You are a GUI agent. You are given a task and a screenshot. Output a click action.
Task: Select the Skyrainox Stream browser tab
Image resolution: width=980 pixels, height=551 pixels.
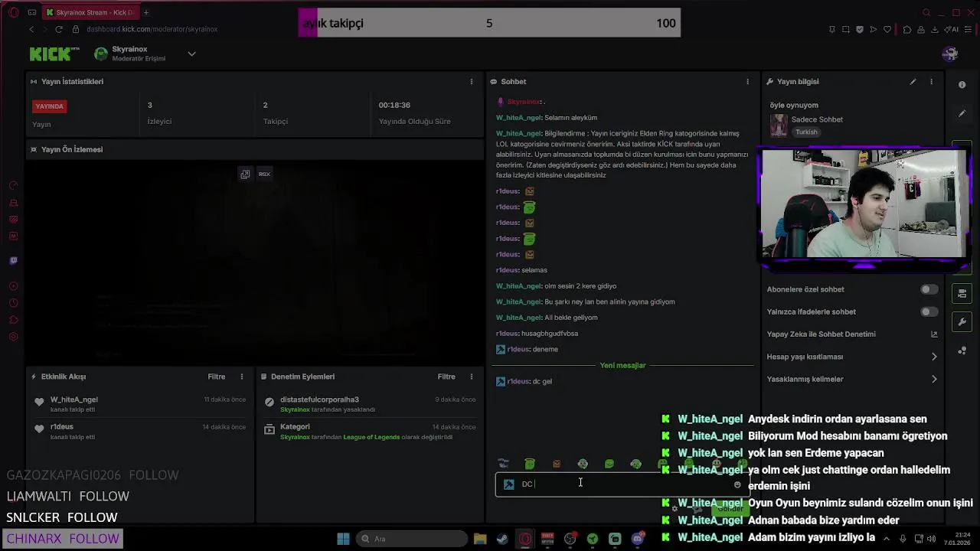coord(90,12)
